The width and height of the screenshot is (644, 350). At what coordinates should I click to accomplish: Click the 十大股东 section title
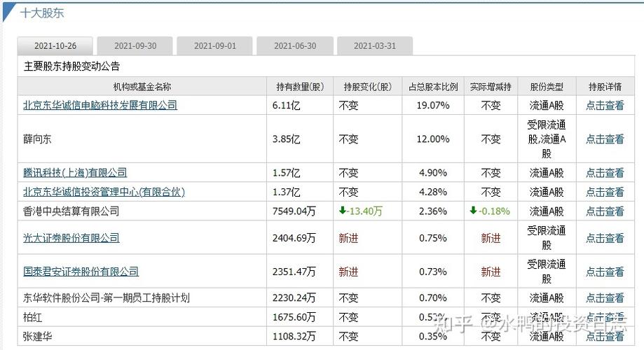pos(42,13)
